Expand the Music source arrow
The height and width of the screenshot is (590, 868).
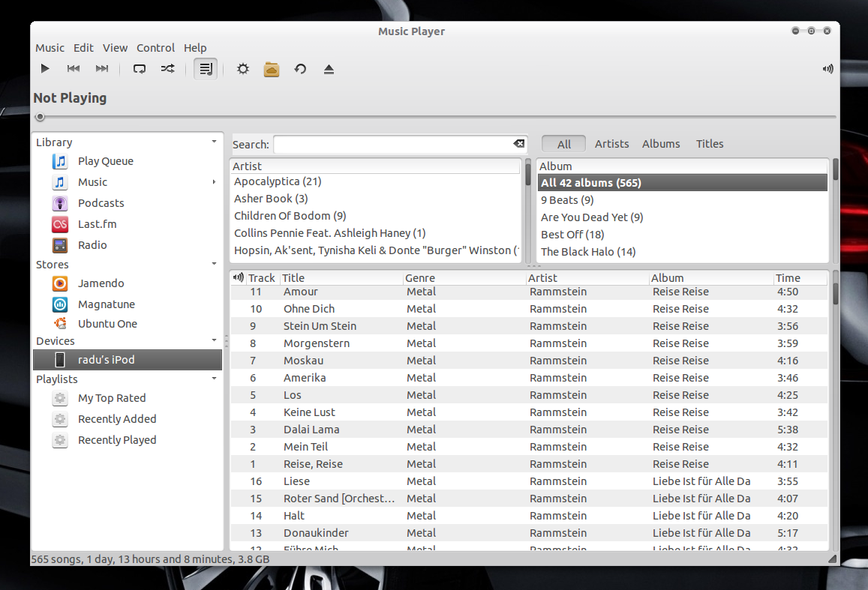click(x=214, y=182)
